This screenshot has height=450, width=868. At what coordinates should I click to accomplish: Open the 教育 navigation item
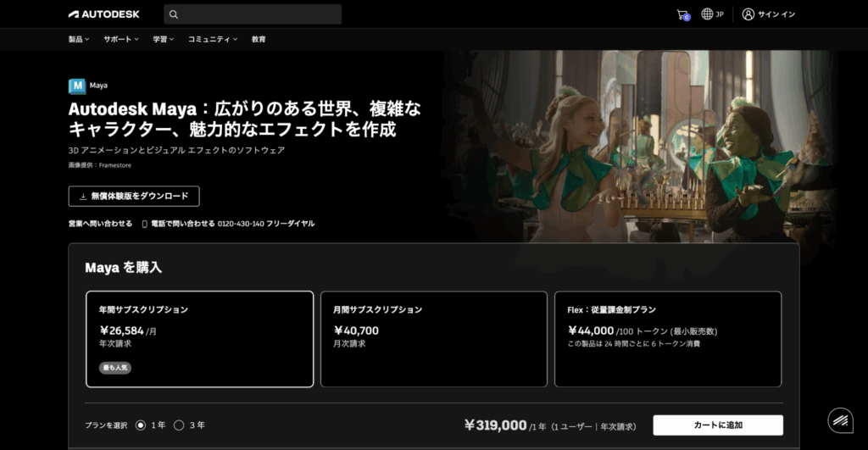tap(259, 39)
